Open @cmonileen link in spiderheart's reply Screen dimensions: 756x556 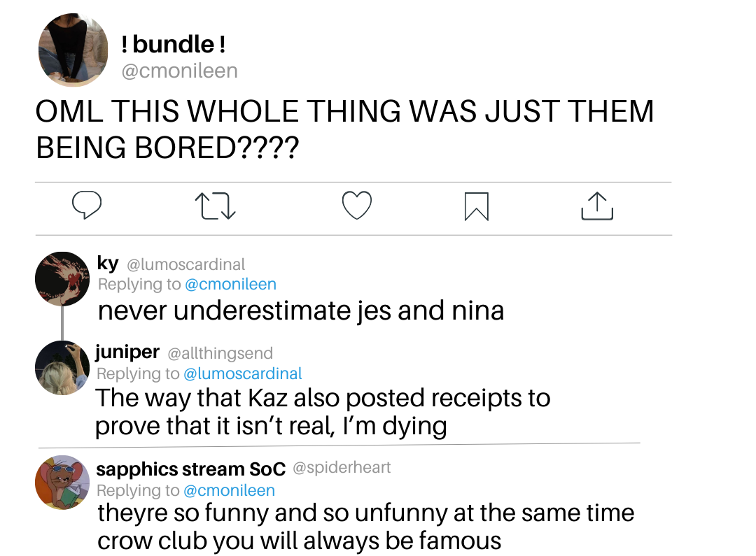tap(229, 490)
